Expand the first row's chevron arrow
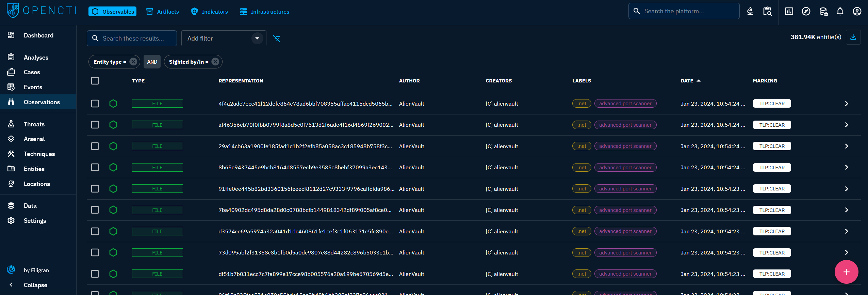 846,104
